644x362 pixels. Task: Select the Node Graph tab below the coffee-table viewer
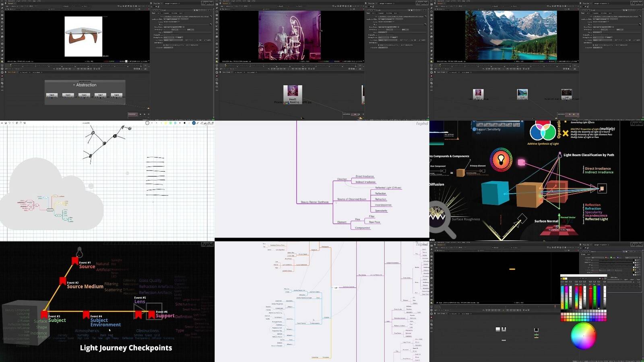(x=12, y=72)
